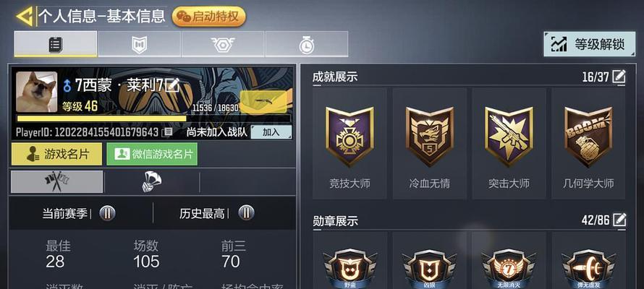644x289 pixels.
Task: Open the green 微信游戏名片 button
Action: 152,154
